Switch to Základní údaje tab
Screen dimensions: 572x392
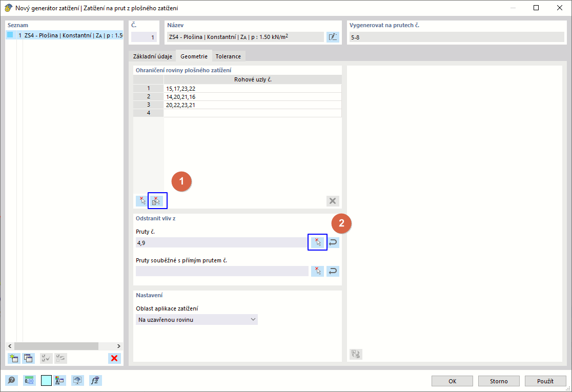[153, 56]
